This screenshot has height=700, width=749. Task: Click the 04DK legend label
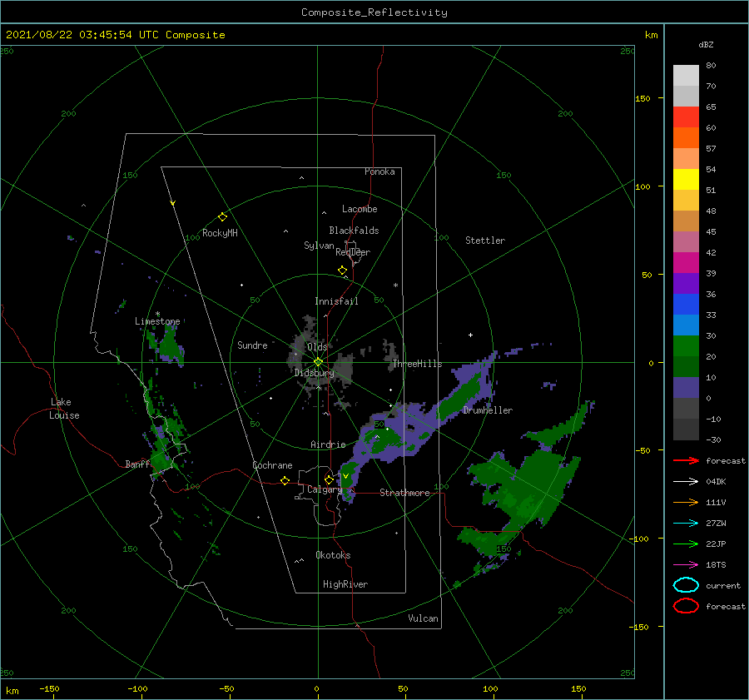pyautogui.click(x=716, y=482)
